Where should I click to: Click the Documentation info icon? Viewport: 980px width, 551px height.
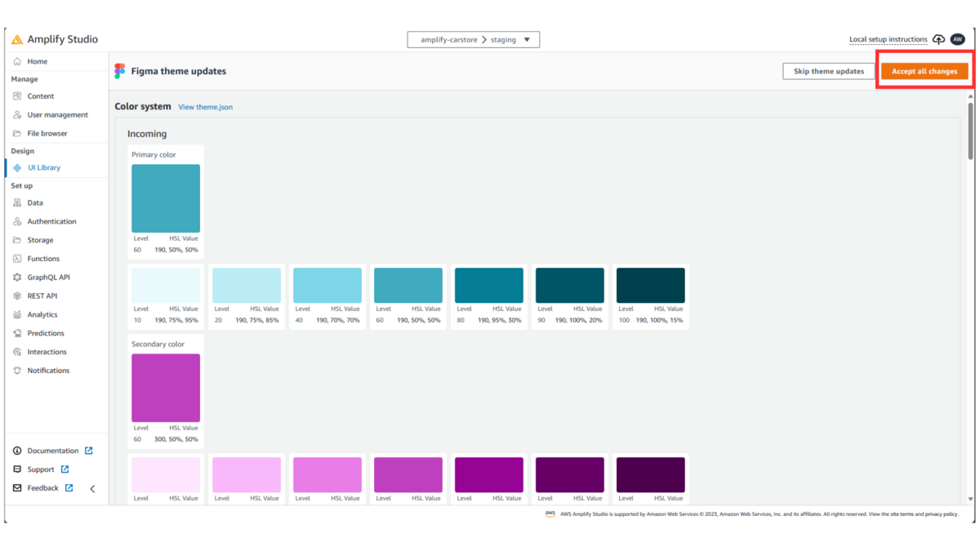pyautogui.click(x=17, y=451)
